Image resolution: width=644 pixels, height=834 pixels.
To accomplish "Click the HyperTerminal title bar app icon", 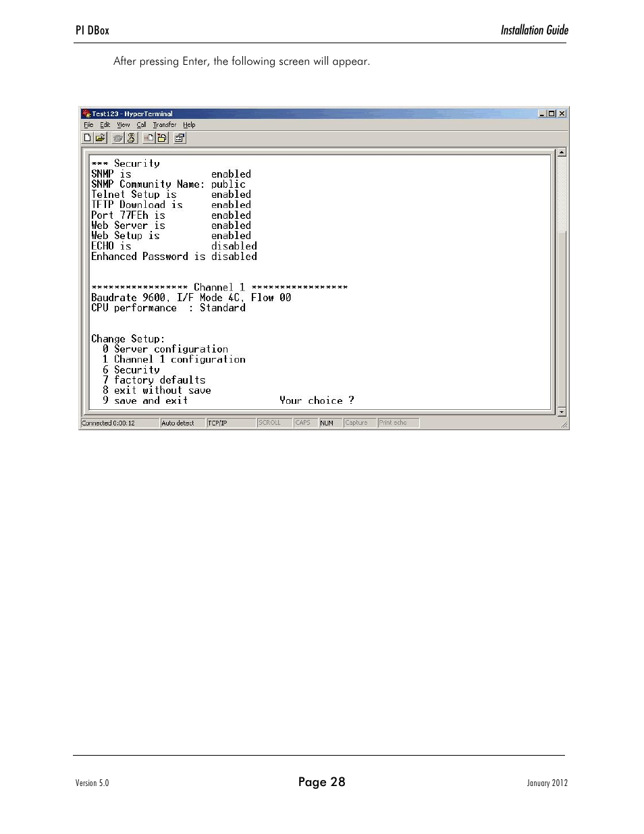I will [x=86, y=113].
